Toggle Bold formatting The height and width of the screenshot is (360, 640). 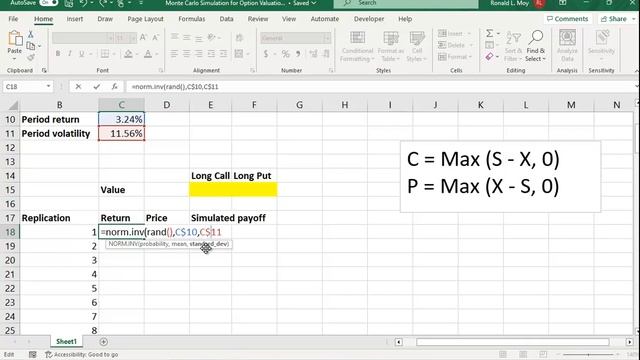point(58,54)
